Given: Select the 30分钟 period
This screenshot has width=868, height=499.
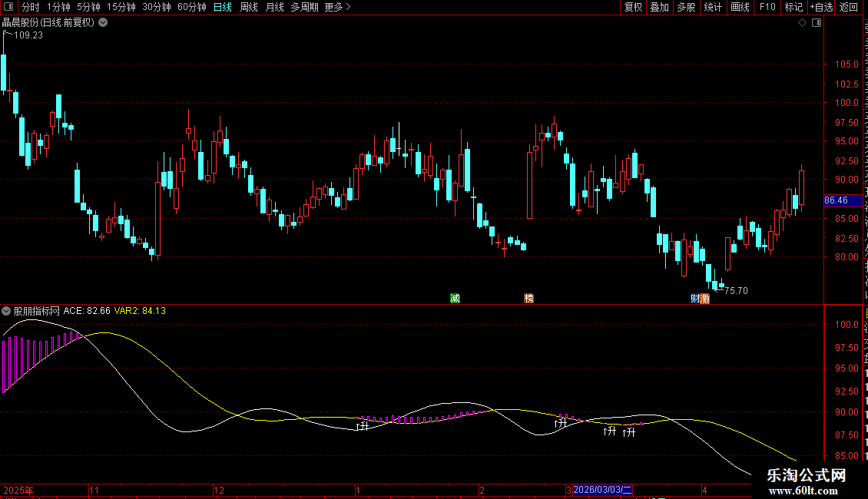Looking at the screenshot, I should [x=157, y=7].
